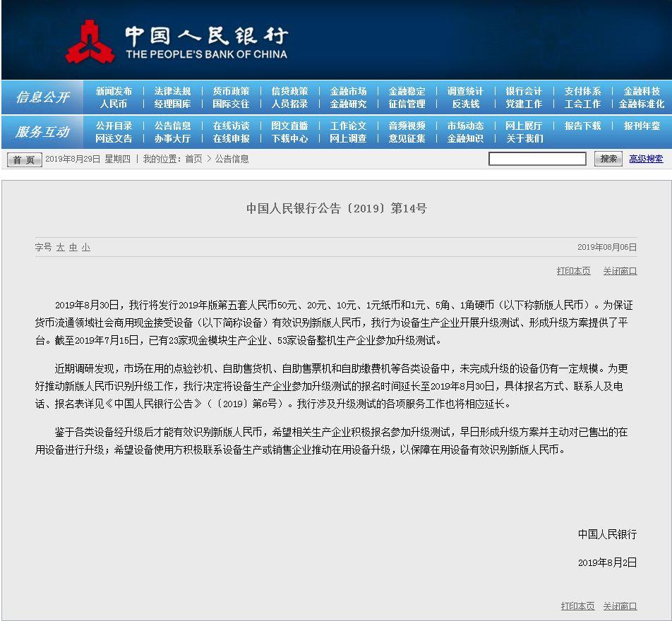Set font size to 小
The width and height of the screenshot is (672, 621).
[86, 247]
